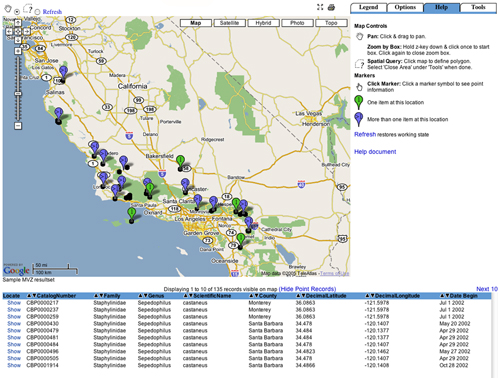The height and width of the screenshot is (378, 500).
Task: Click the green marker east of Bakersfield
Action: tap(180, 162)
